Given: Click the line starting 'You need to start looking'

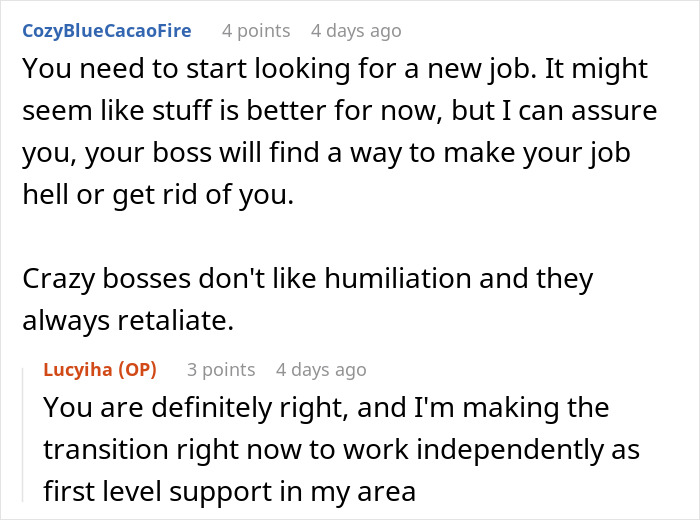Looking at the screenshot, I should pos(334,70).
